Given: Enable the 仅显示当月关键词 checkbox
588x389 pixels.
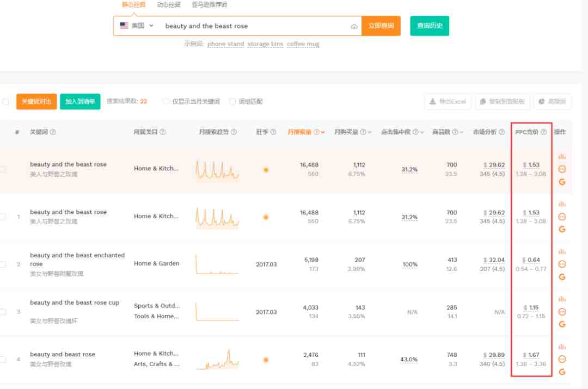Looking at the screenshot, I should click(x=166, y=102).
